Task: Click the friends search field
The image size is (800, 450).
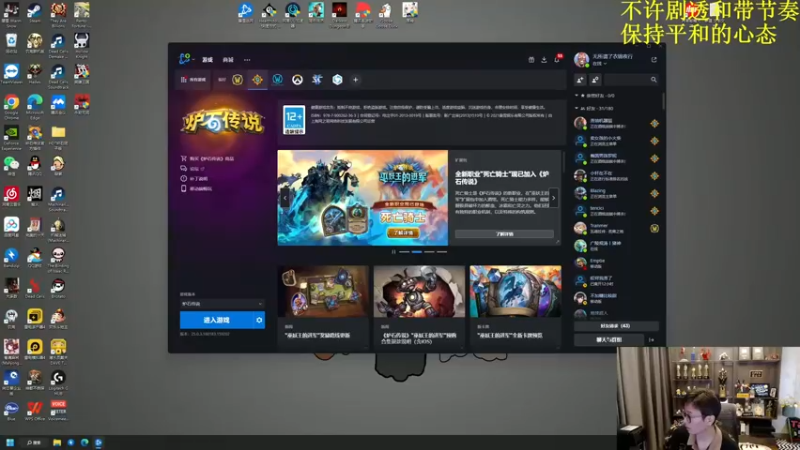Action: (x=632, y=80)
